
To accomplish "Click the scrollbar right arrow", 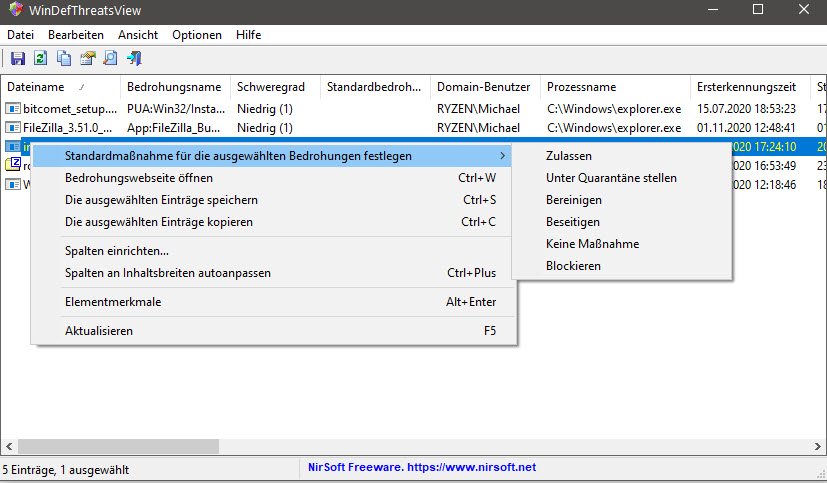I will coord(818,447).
